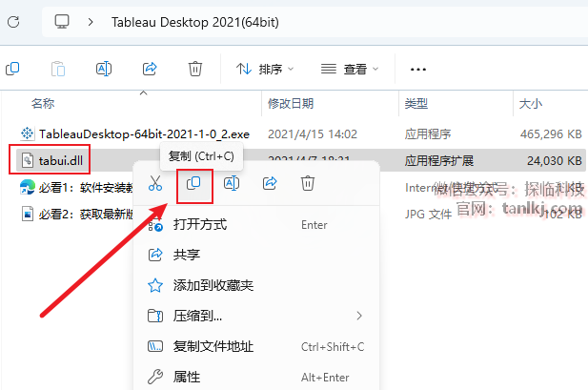Choose 添加到收藏夹 in the context menu
Screen dimensions: 588x390
256,286
